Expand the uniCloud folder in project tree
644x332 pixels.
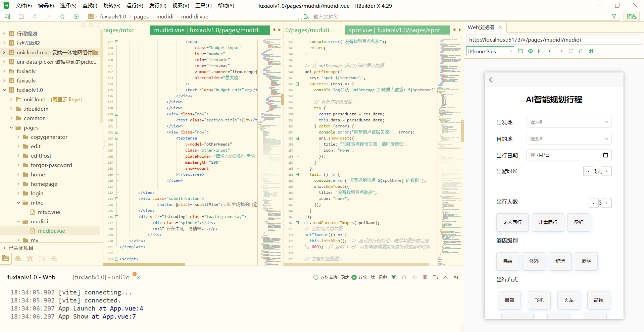[11, 99]
